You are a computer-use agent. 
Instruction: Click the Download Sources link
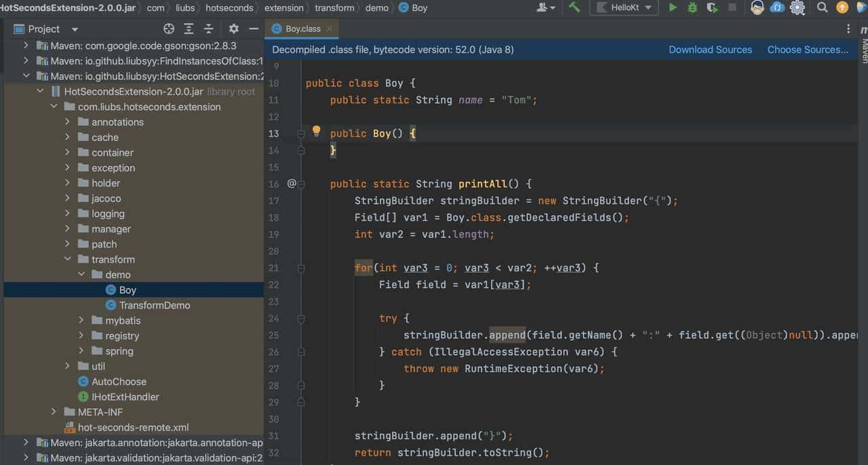point(710,49)
